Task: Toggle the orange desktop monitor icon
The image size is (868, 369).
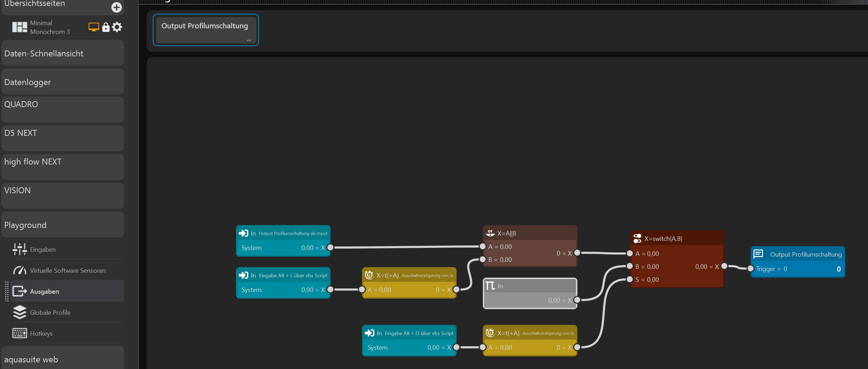Action: (x=93, y=27)
